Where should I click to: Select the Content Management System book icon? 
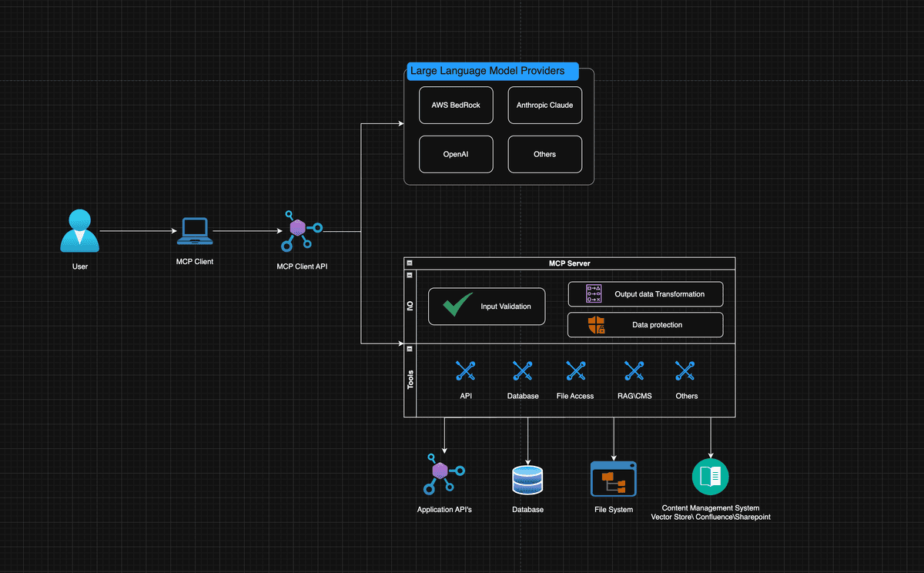[x=710, y=477]
